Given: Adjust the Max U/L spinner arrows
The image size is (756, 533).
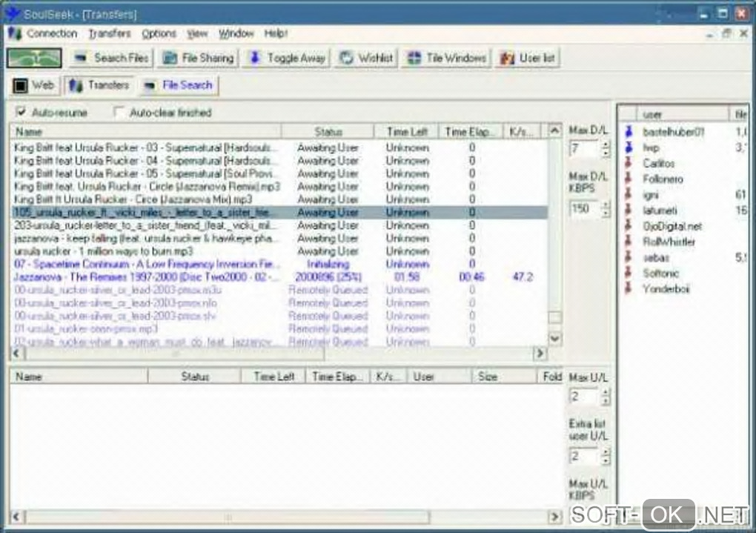Looking at the screenshot, I should tap(606, 397).
